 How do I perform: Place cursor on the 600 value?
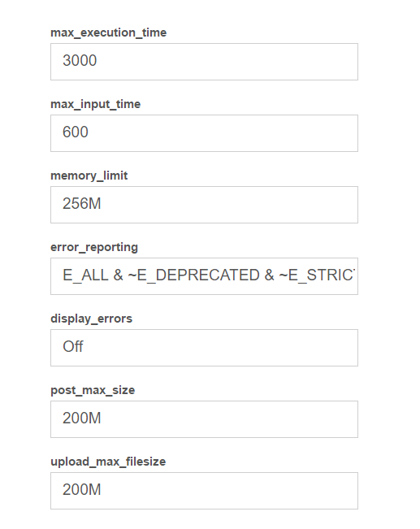pyautogui.click(x=76, y=132)
